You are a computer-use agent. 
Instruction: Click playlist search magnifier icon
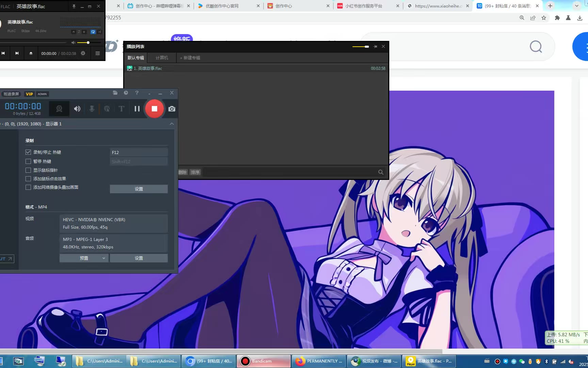[381, 172]
